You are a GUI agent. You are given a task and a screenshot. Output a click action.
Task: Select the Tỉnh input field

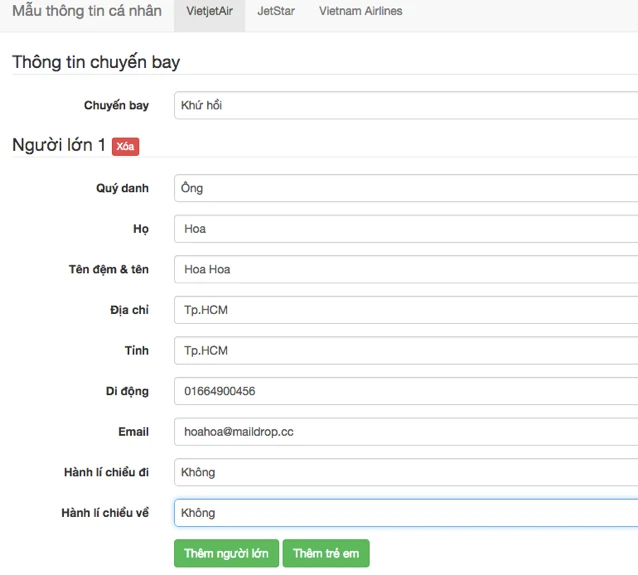pyautogui.click(x=406, y=350)
